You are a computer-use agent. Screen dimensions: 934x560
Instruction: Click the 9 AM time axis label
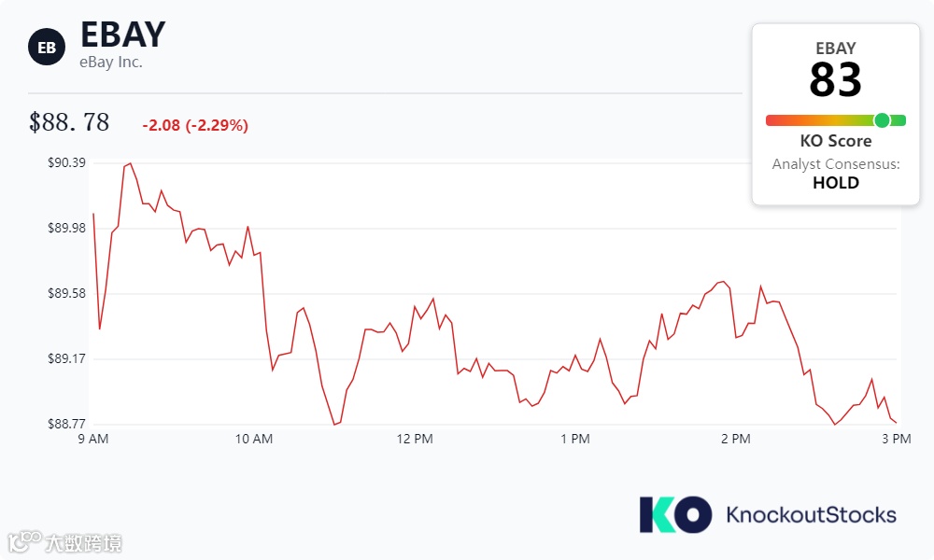(x=92, y=439)
